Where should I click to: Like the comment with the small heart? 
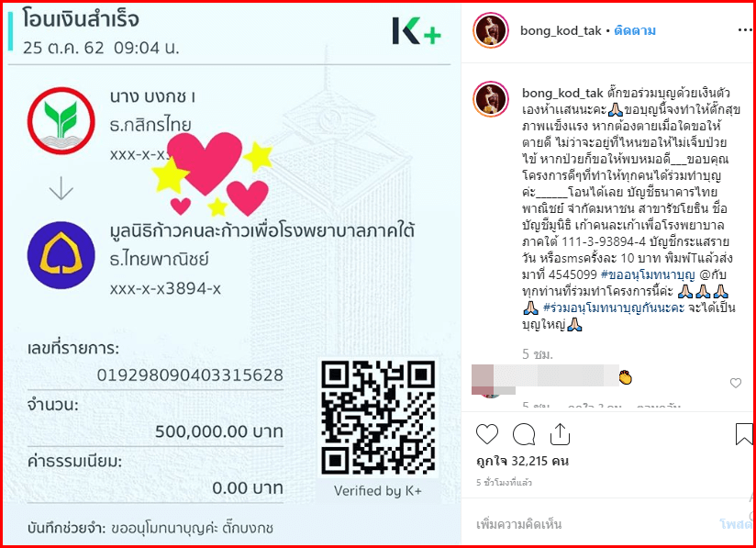735,383
